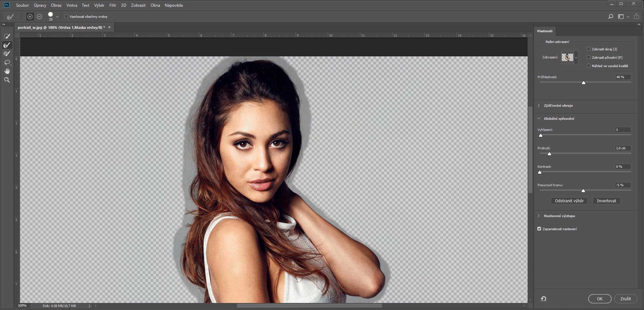Select the Quick Selection tool
The image size is (644, 310).
click(7, 36)
